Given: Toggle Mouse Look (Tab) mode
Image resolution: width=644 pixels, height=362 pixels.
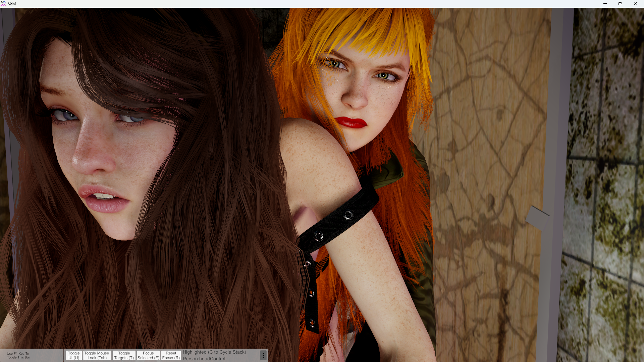Looking at the screenshot, I should (x=97, y=355).
